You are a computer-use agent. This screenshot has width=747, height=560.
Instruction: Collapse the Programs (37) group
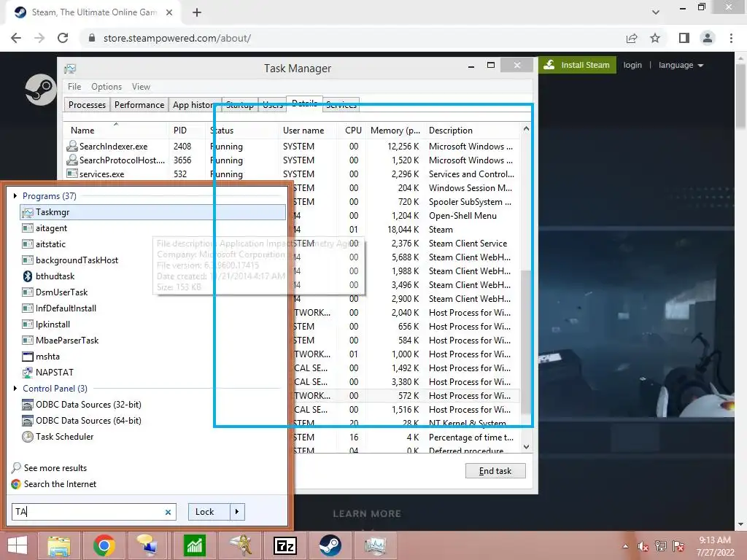click(15, 195)
